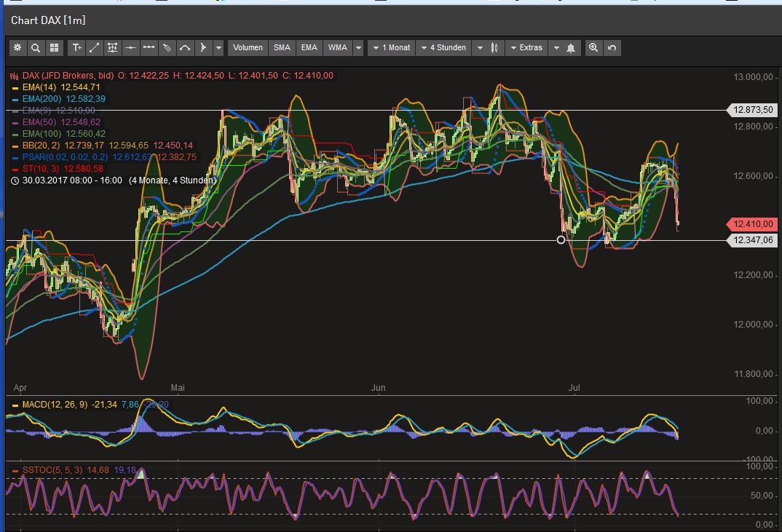
Task: Click the candlestick chart type icon
Action: coord(494,47)
